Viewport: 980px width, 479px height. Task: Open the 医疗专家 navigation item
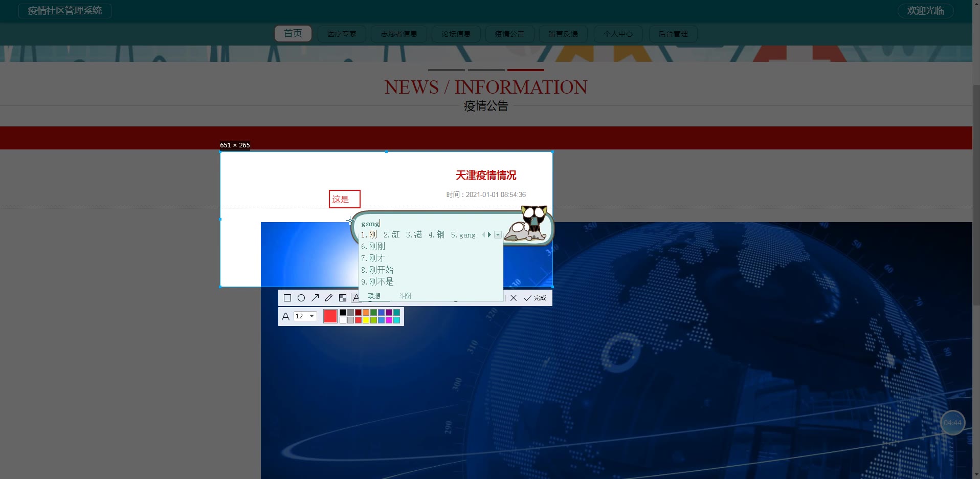[342, 34]
